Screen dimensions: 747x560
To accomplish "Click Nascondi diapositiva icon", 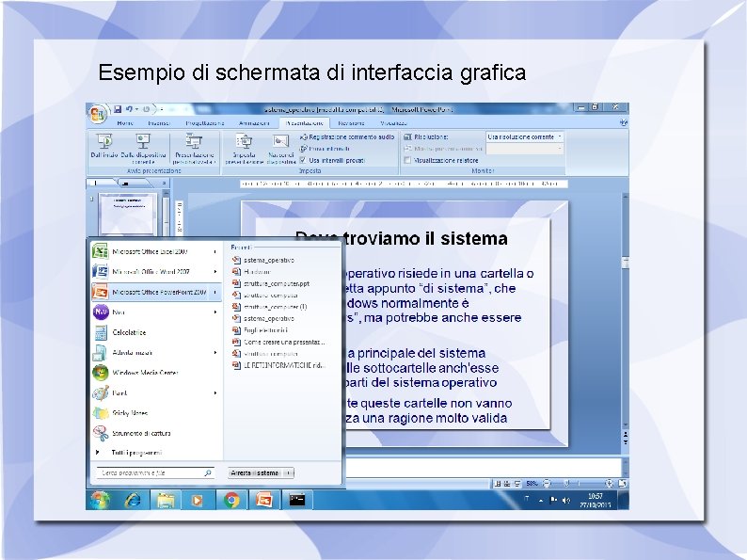I will click(x=280, y=149).
